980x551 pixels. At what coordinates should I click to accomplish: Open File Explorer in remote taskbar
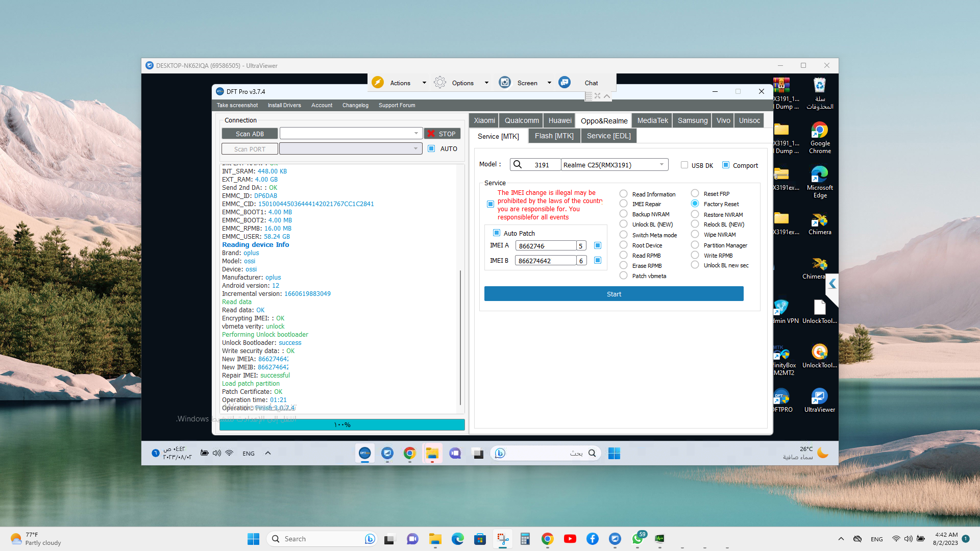tap(432, 453)
